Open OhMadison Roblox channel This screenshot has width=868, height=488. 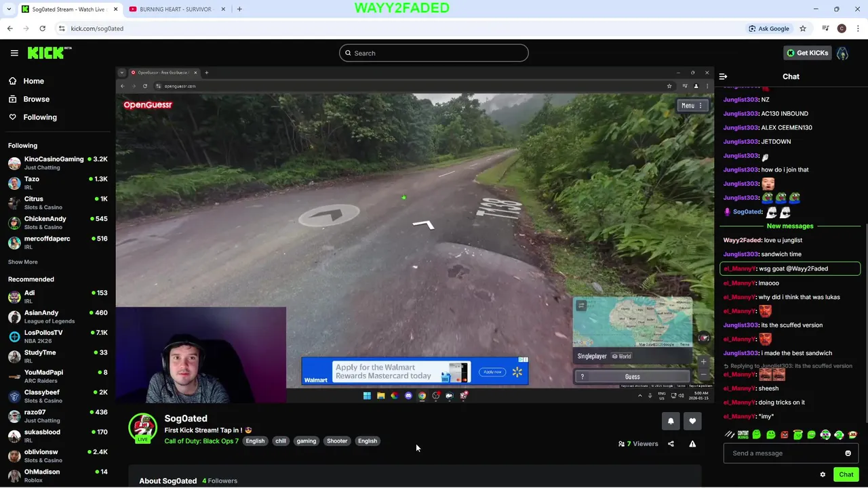[58, 475]
